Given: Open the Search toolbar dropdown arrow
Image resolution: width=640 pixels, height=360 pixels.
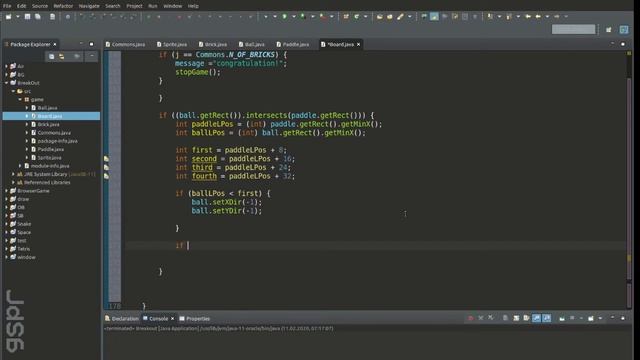Looking at the screenshot, I should (x=409, y=16).
